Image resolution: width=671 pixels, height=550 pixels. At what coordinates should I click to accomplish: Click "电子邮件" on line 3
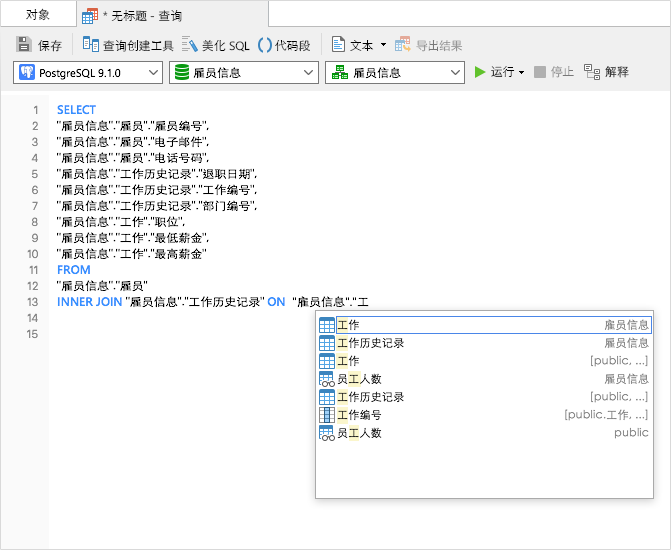tap(178, 142)
